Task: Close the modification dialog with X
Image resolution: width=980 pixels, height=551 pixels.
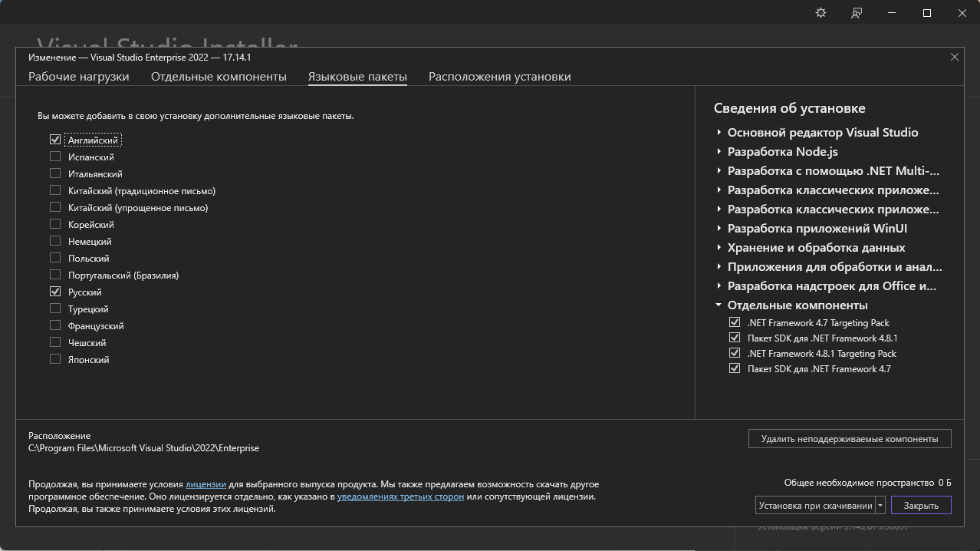Action: 955,57
